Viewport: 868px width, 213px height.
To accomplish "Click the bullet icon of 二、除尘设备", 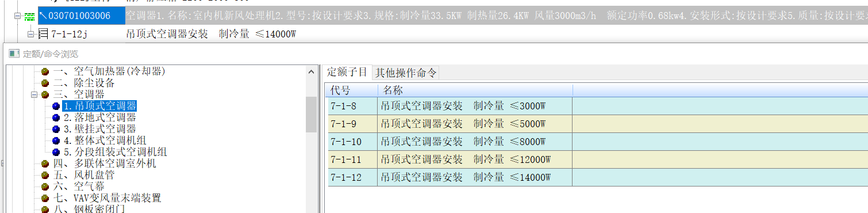I will click(x=45, y=83).
